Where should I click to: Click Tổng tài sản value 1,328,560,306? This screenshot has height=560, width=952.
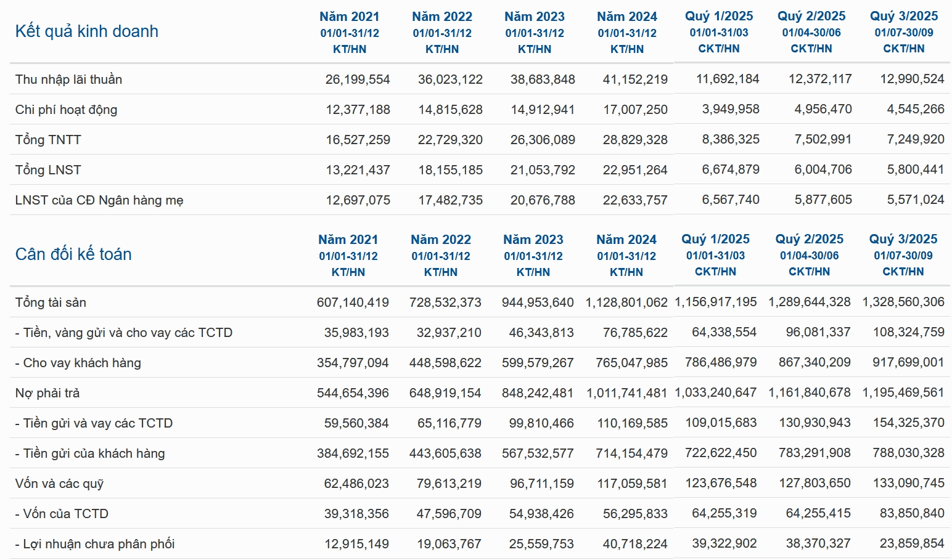pyautogui.click(x=903, y=302)
